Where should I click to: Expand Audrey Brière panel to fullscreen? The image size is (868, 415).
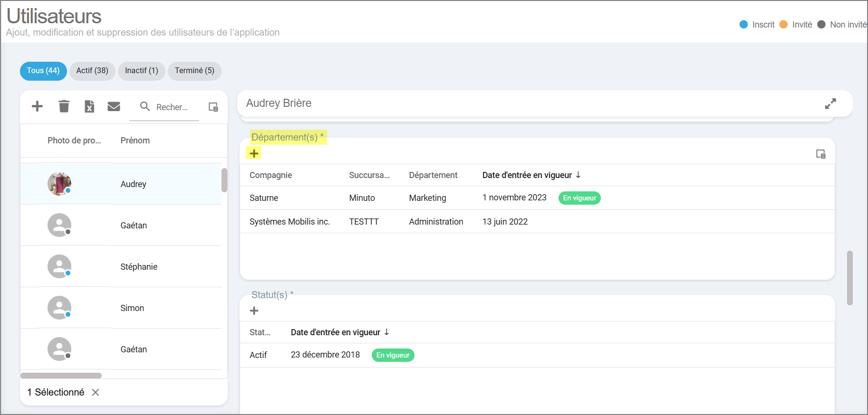pyautogui.click(x=830, y=104)
